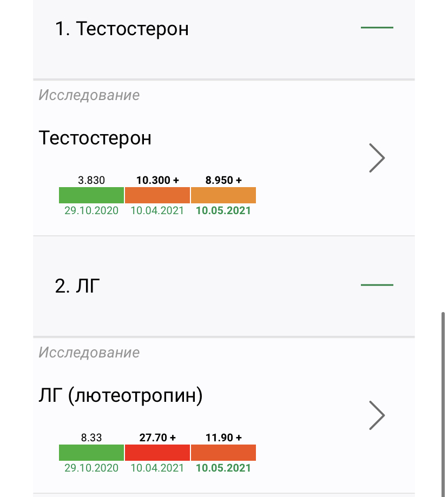The image size is (448, 497).
Task: Open ЛГ (лютеотропин) details with the chevron arrow
Action: point(377,415)
